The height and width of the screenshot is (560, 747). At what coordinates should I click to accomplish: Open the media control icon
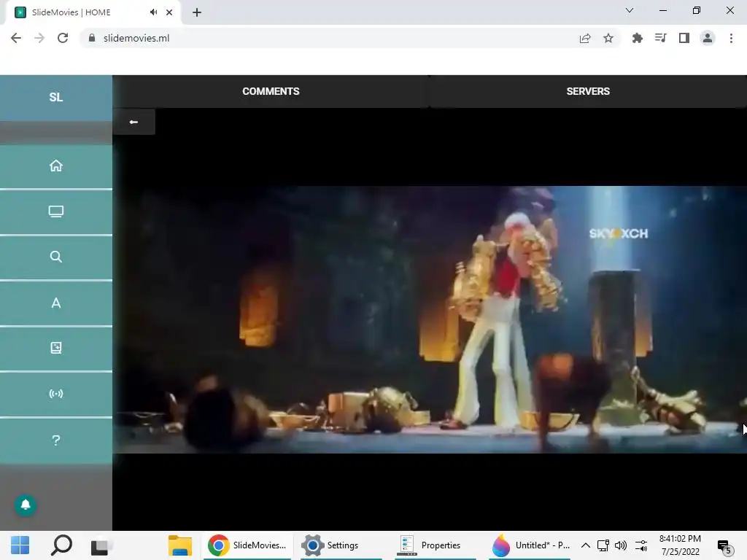click(660, 38)
